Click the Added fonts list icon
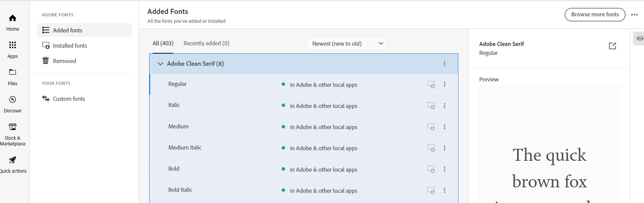This screenshot has width=644, height=203. [46, 30]
